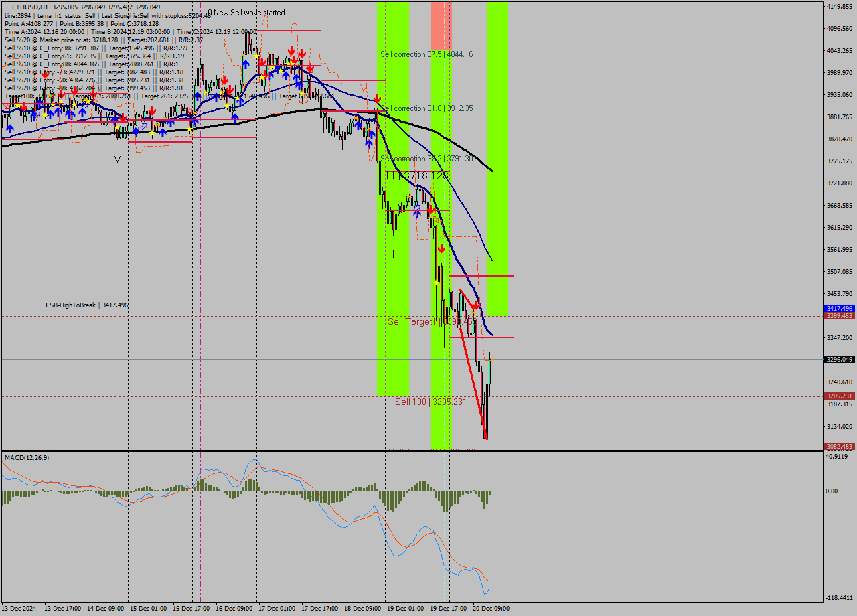
Task: Click the 4149.895 price scale value
Action: coord(840,7)
